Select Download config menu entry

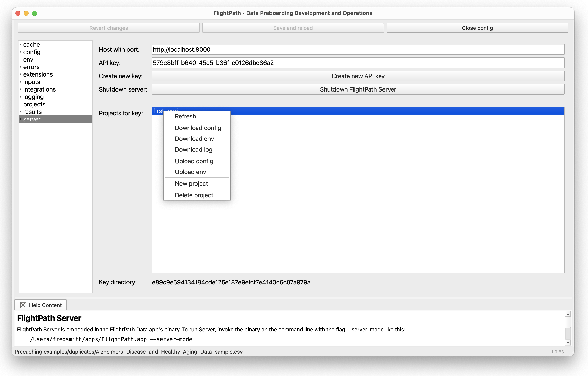[x=198, y=128]
